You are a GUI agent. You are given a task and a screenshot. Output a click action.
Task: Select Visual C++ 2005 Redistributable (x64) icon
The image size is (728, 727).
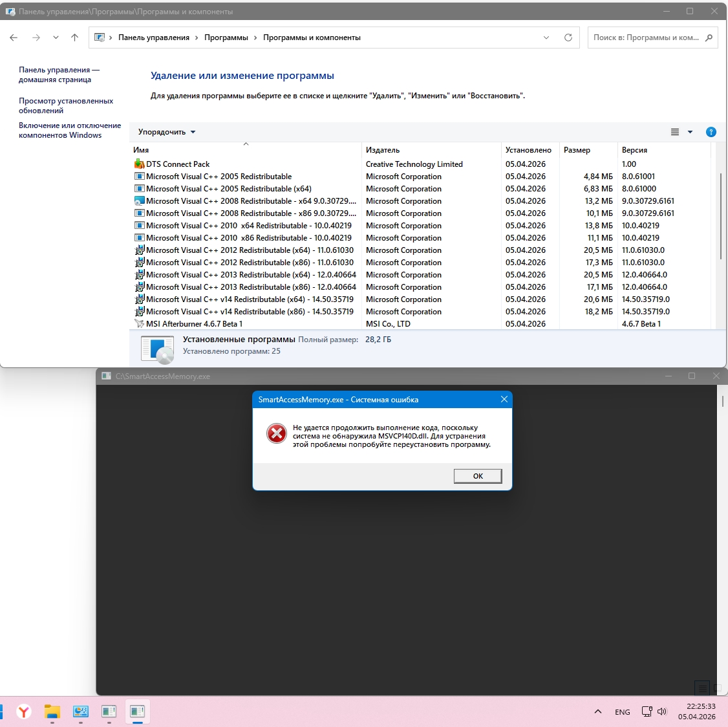(139, 189)
